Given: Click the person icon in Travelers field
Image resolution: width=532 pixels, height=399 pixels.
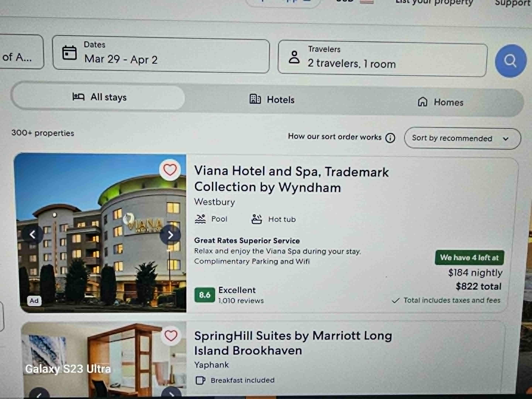Looking at the screenshot, I should point(294,57).
